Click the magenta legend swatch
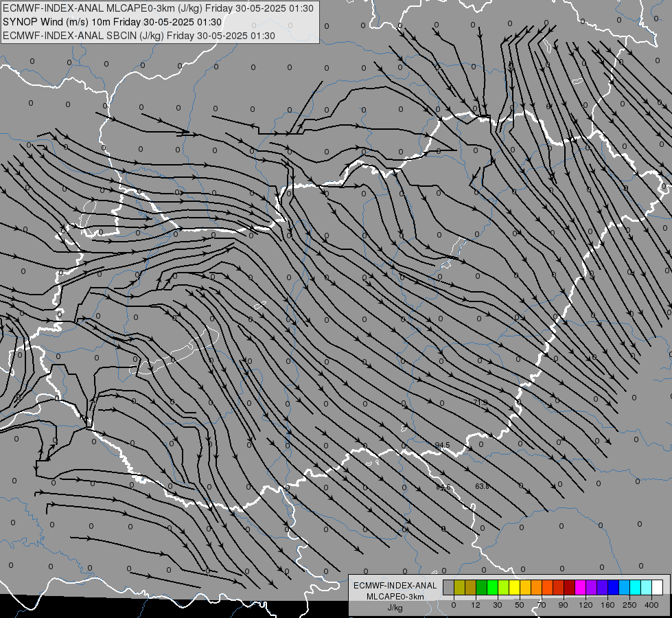672x618 pixels. 581,587
